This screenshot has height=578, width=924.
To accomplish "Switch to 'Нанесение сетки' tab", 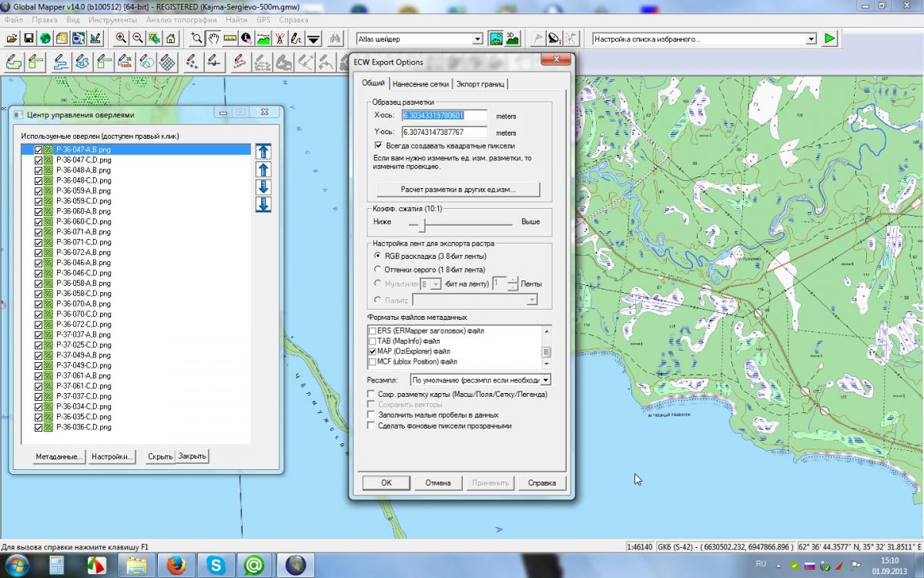I will point(420,84).
